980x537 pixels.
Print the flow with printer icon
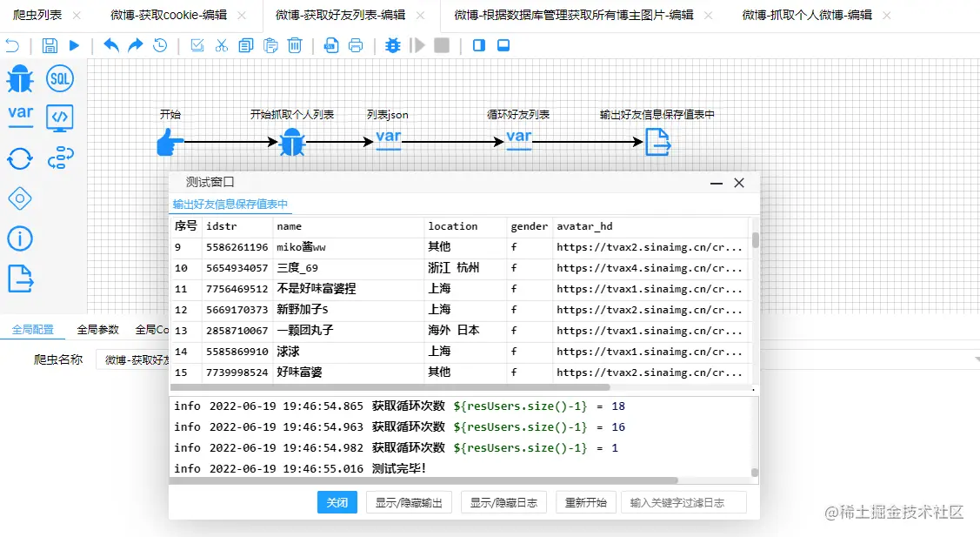[x=356, y=45]
